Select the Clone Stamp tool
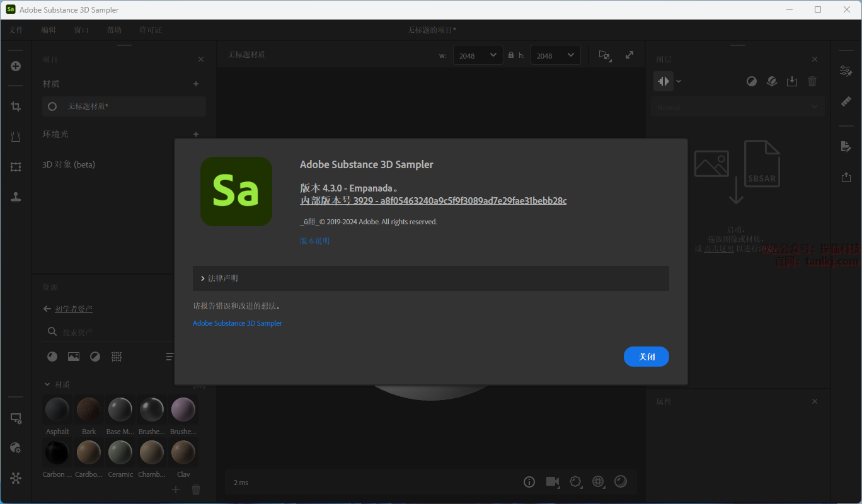This screenshot has height=504, width=862. point(16,197)
